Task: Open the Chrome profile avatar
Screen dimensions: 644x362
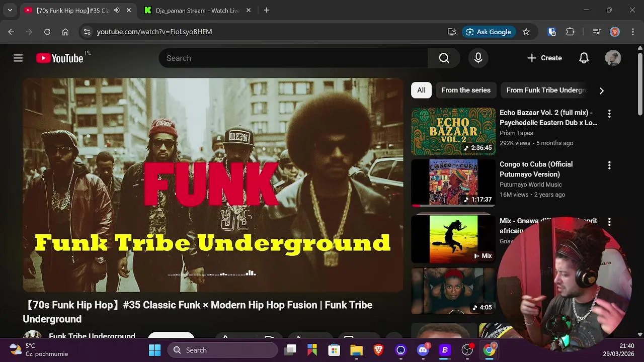Action: (615, 32)
